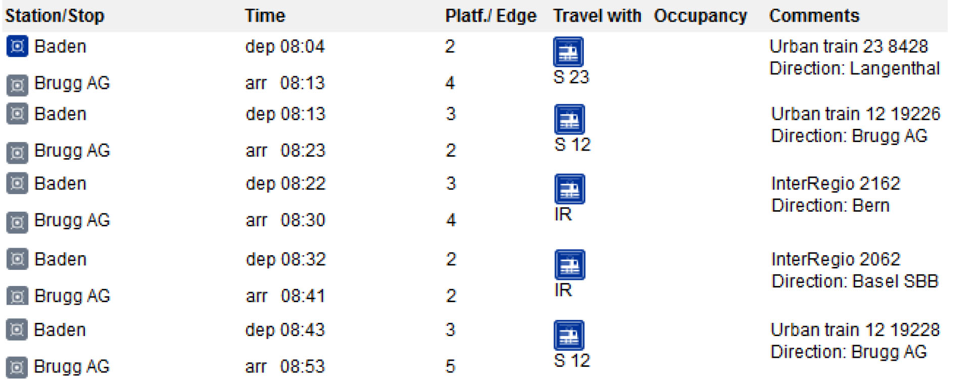Click the Comments column header
Screen dimensions: 980x380
[814, 16]
